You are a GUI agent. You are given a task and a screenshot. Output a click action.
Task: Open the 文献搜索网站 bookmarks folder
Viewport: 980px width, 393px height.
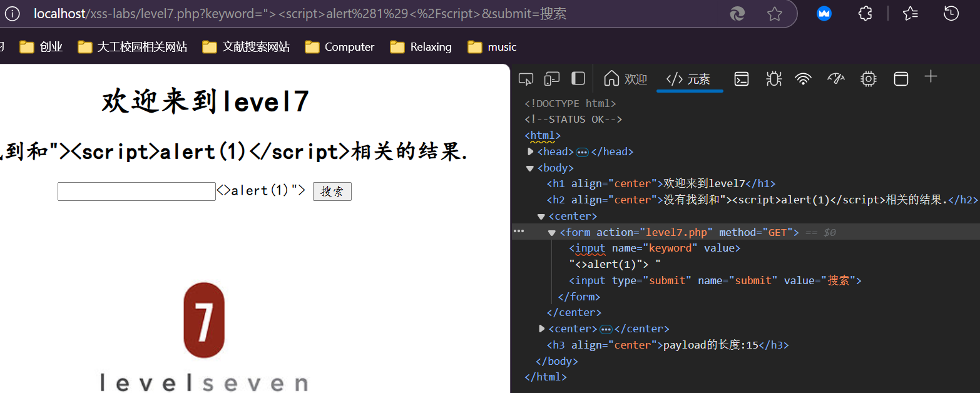click(247, 47)
